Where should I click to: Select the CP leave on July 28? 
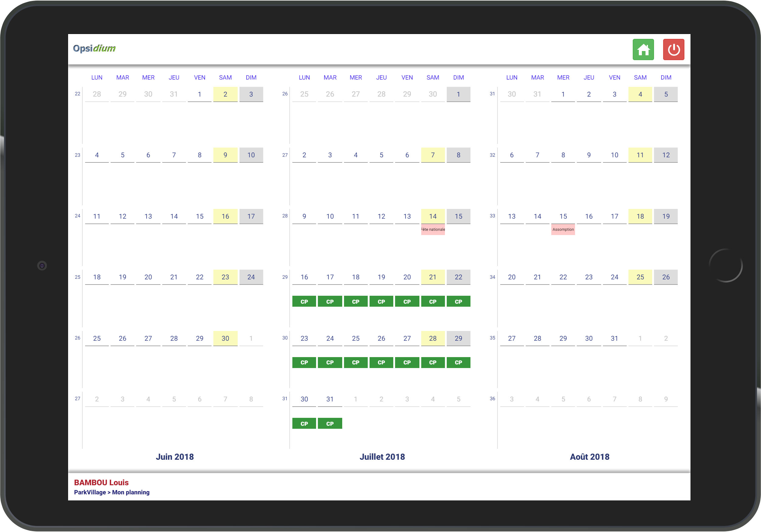pyautogui.click(x=433, y=362)
